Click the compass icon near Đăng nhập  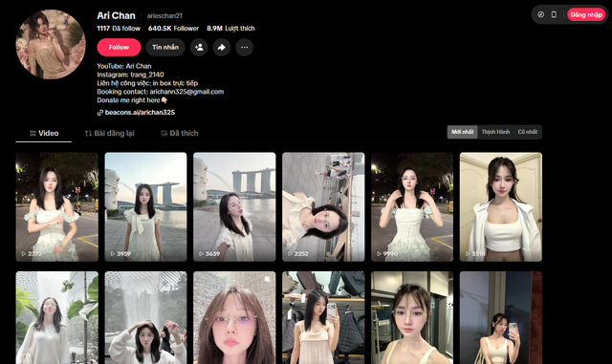coord(540,15)
